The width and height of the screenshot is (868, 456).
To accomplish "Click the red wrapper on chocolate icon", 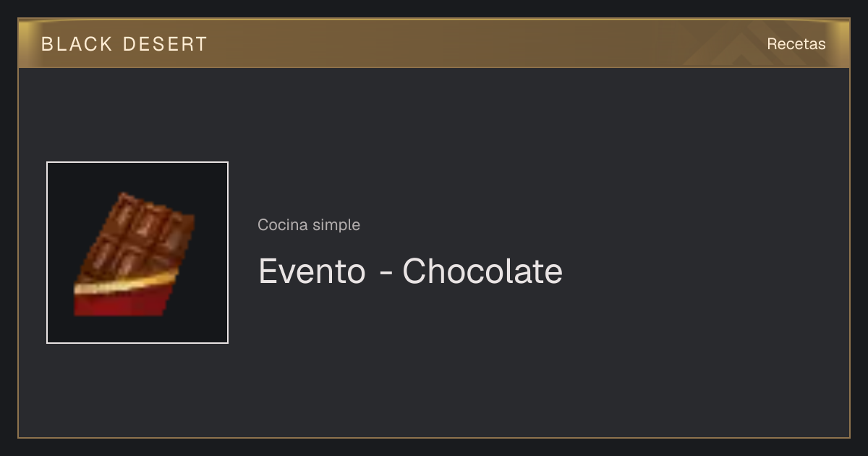I will 123,302.
